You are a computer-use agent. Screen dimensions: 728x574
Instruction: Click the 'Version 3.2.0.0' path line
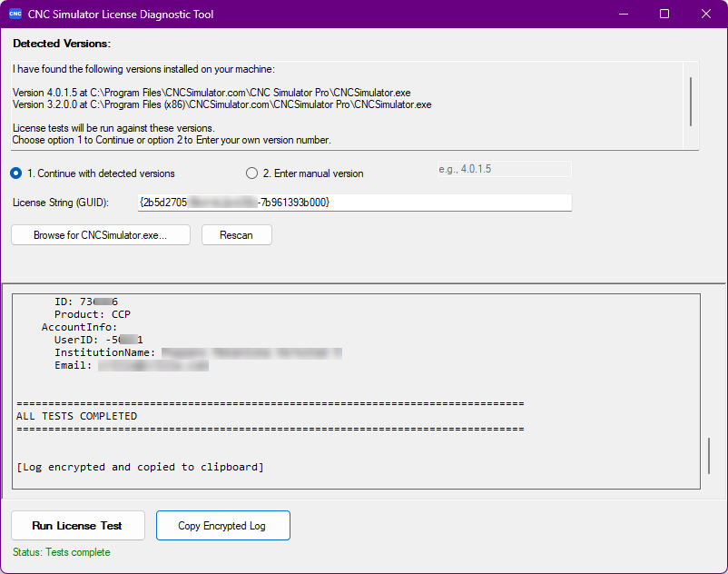pyautogui.click(x=221, y=104)
